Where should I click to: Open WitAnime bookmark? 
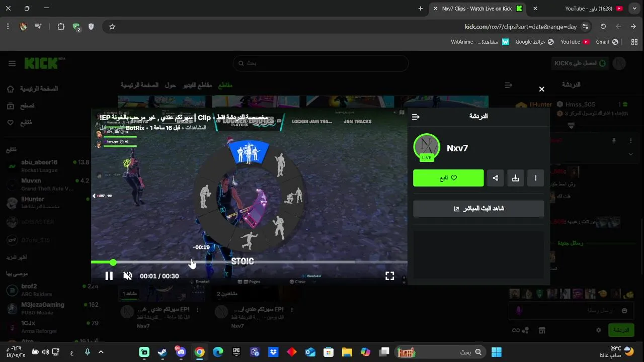tap(480, 42)
